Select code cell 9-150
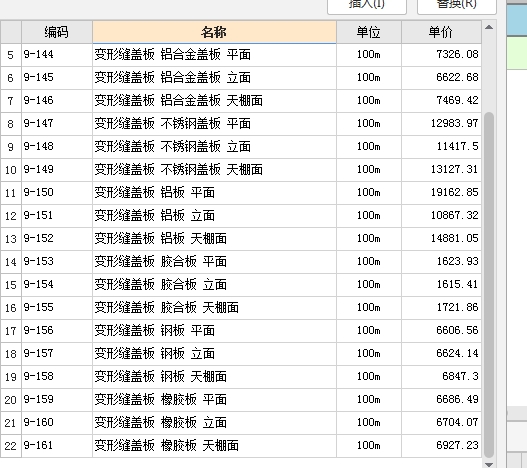 (57, 193)
